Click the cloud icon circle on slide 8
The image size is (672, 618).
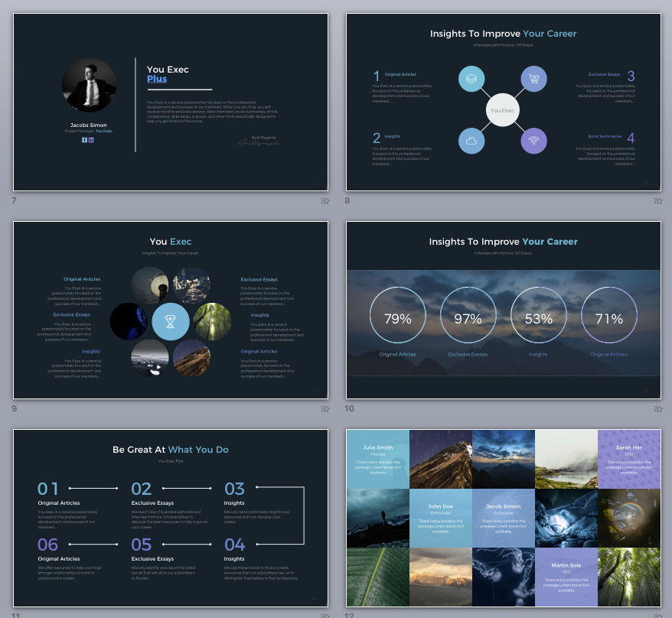click(471, 141)
